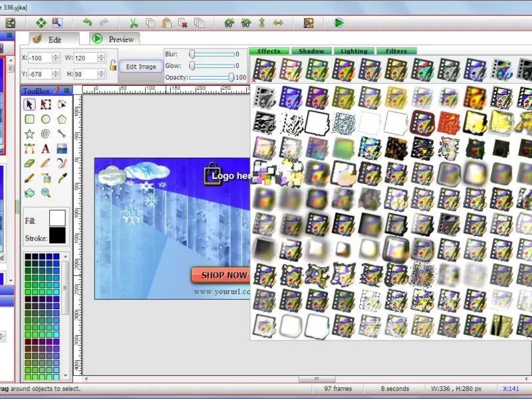Toggle the aspect ratio padlock

[x=113, y=65]
